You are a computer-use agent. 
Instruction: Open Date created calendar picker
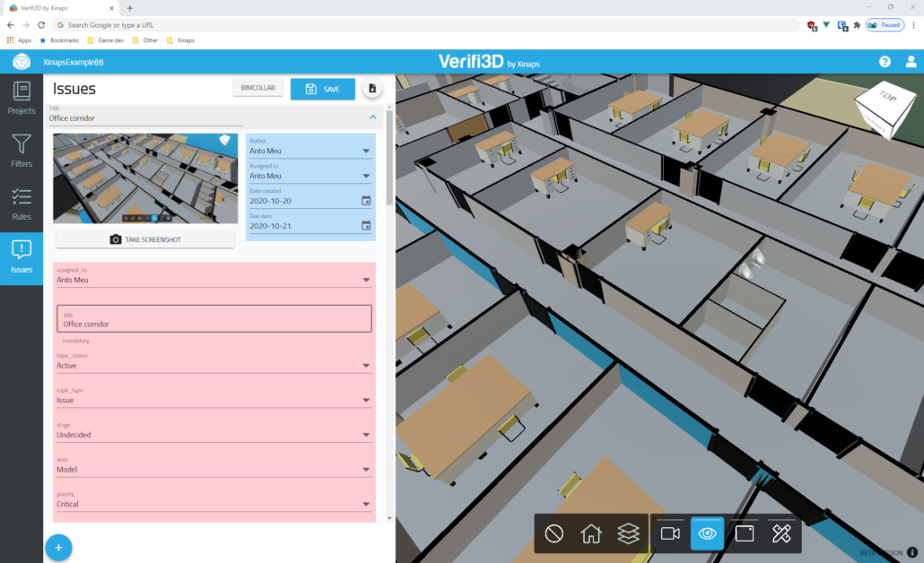(366, 201)
